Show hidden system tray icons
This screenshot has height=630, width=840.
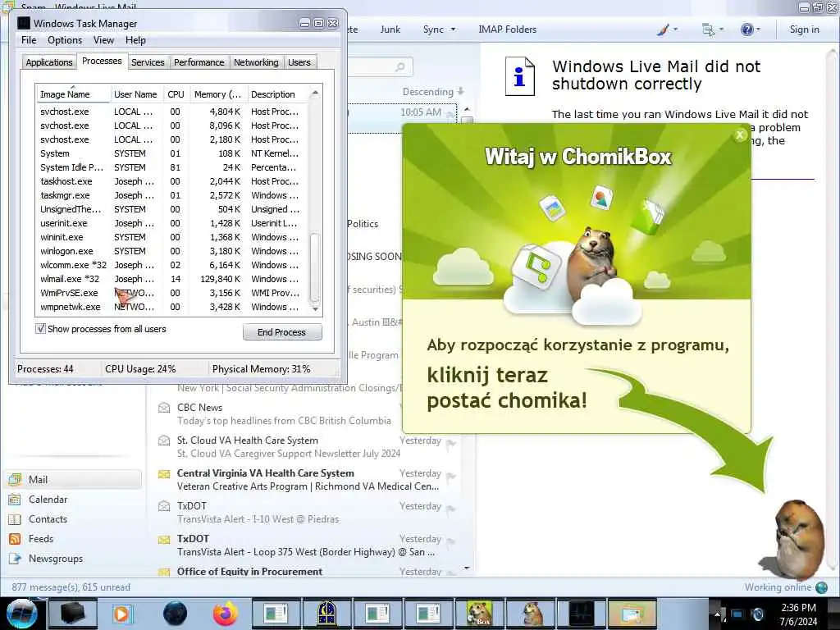718,614
